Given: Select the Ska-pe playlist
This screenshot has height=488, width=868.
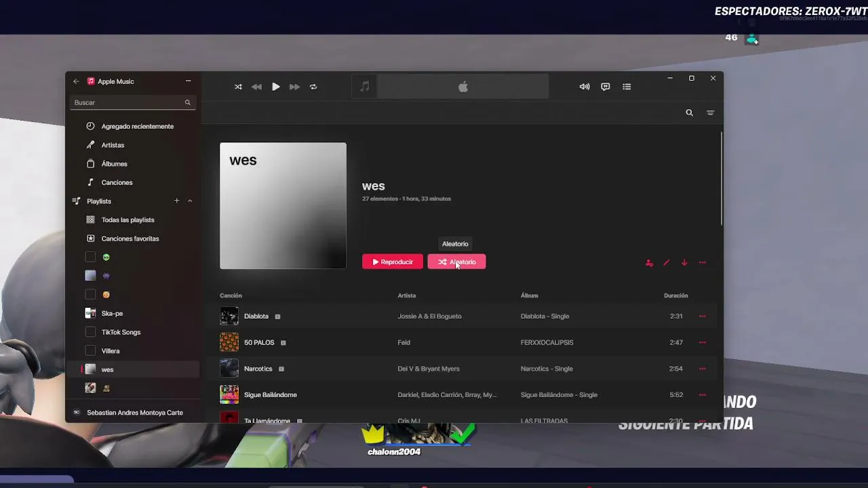Looking at the screenshot, I should click(x=112, y=314).
